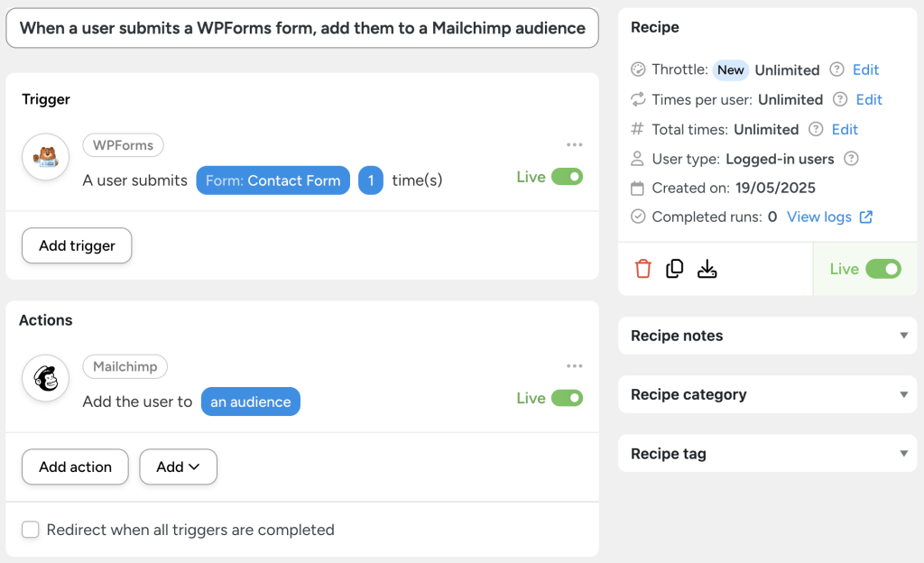The height and width of the screenshot is (563, 924).
Task: Click the help icon next to Throttle
Action: click(837, 69)
